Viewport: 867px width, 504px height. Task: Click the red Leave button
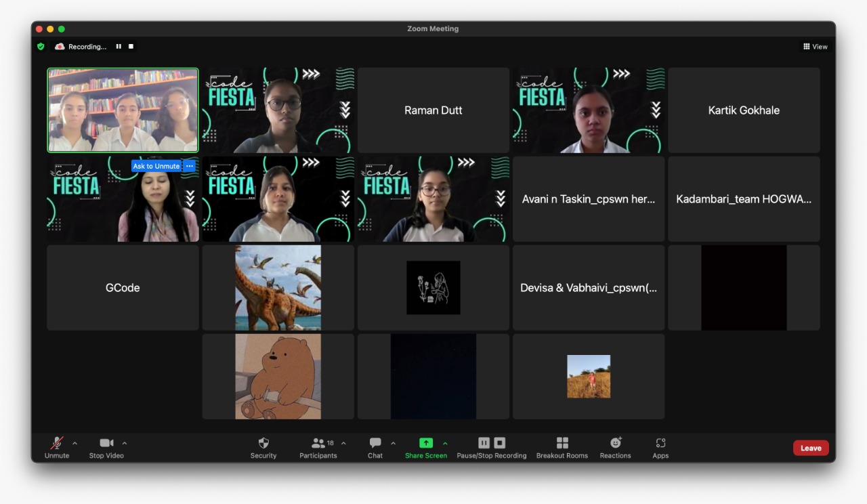[811, 448]
